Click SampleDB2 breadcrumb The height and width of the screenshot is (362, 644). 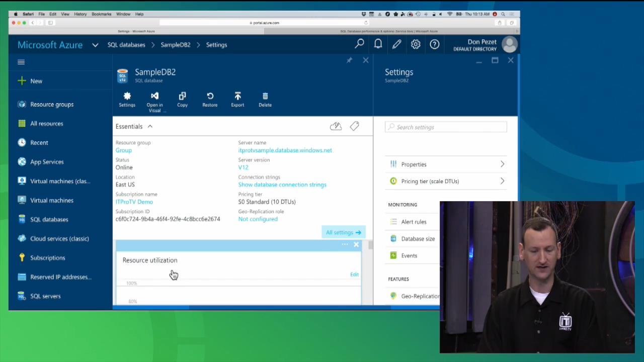(x=176, y=45)
